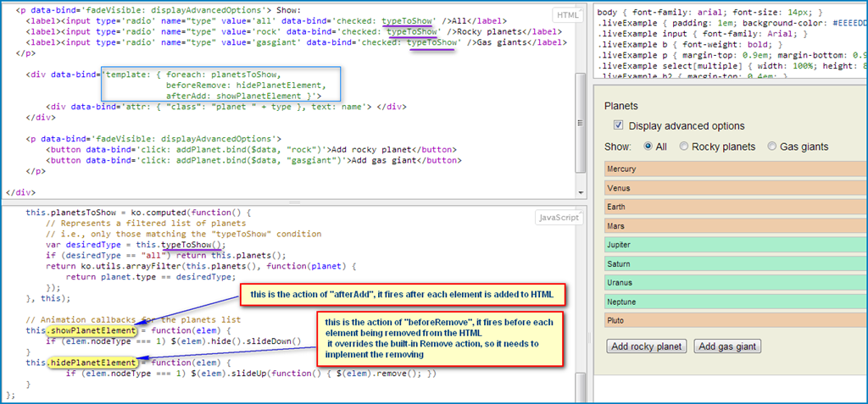This screenshot has width=868, height=404.
Task: Click the Jupiter gas giant row
Action: [x=729, y=245]
